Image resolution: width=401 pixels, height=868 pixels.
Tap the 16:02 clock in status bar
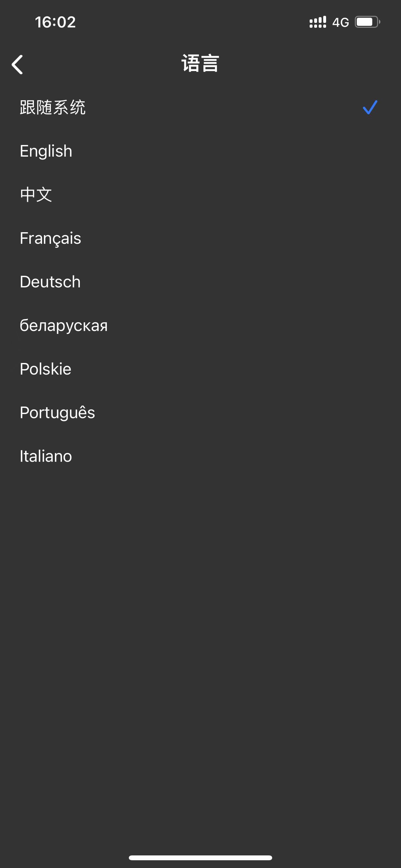click(x=55, y=22)
